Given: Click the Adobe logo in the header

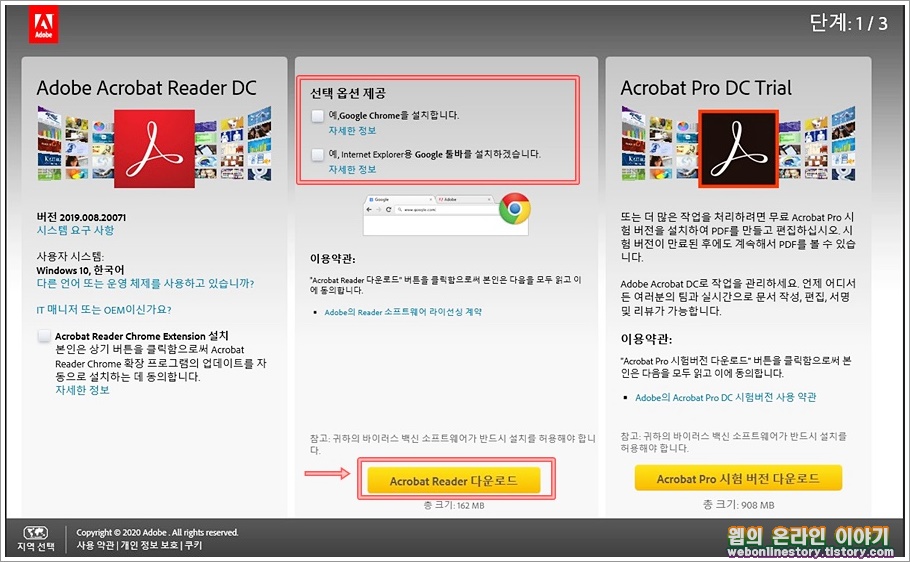Looking at the screenshot, I should tap(44, 26).
